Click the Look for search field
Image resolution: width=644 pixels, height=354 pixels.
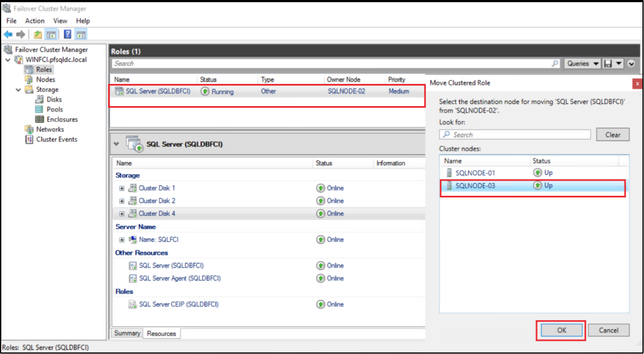point(515,135)
